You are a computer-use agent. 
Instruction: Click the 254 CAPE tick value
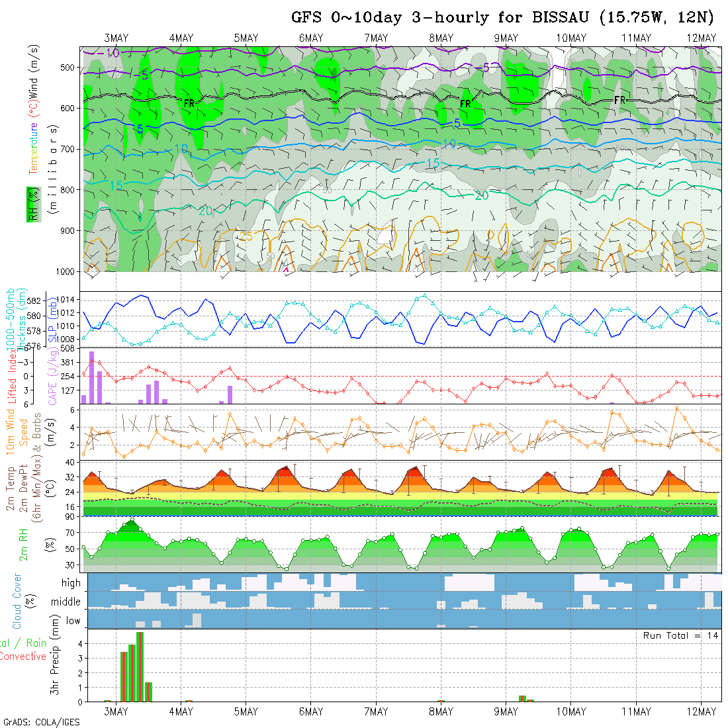68,377
